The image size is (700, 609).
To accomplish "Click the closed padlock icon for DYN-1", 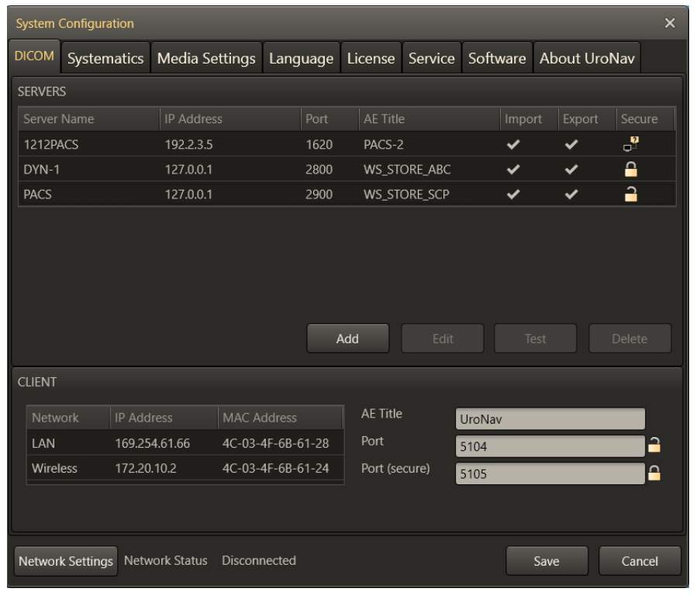I will (630, 169).
